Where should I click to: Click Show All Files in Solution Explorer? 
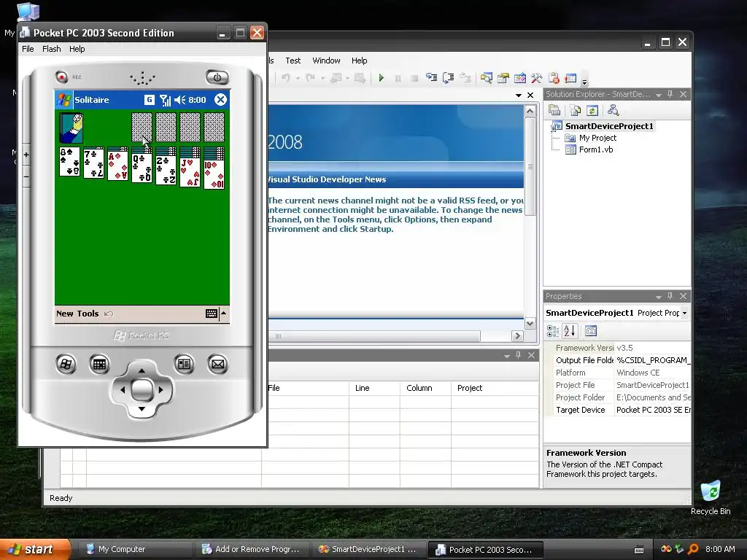click(x=575, y=111)
